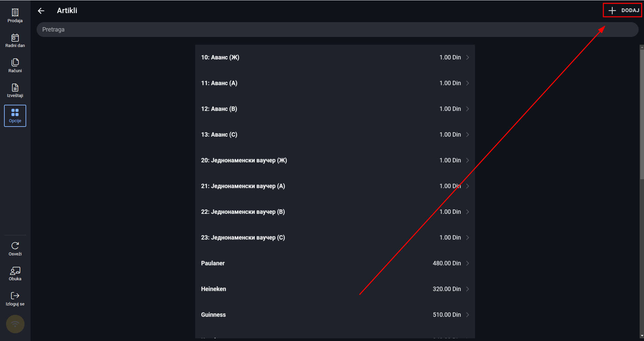Open the Radni dan calendar section
The image size is (644, 341).
point(15,41)
